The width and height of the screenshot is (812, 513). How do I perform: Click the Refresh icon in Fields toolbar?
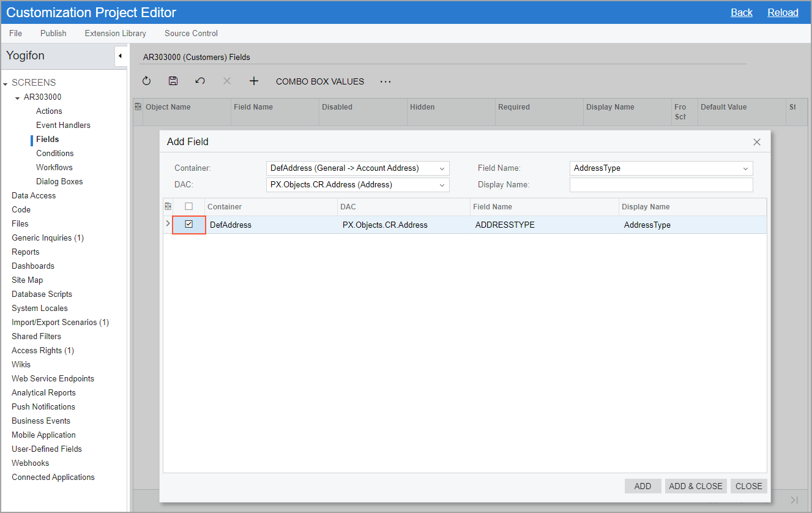pyautogui.click(x=146, y=81)
